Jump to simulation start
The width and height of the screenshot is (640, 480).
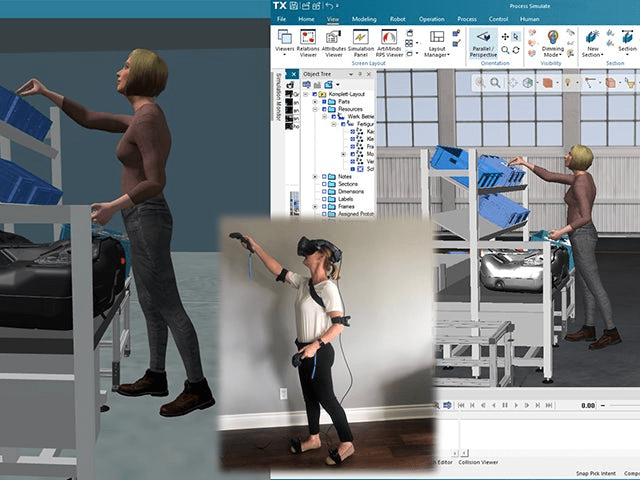(461, 405)
